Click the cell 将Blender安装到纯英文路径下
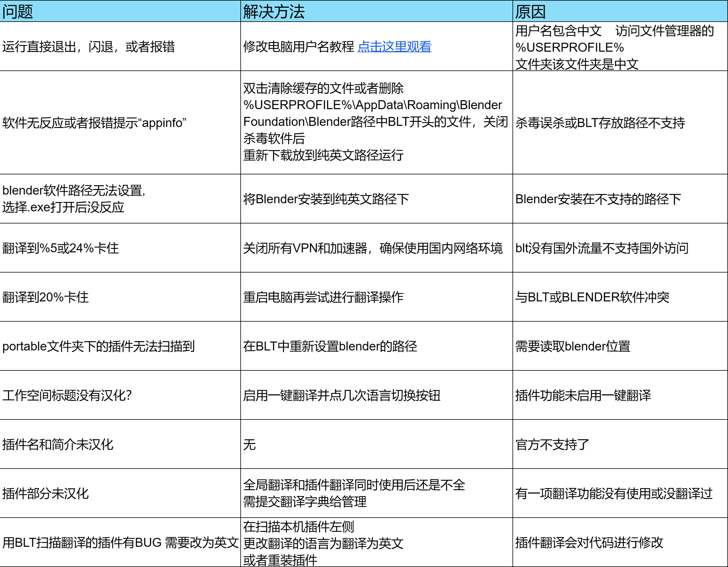This screenshot has height=567, width=728. 376,199
